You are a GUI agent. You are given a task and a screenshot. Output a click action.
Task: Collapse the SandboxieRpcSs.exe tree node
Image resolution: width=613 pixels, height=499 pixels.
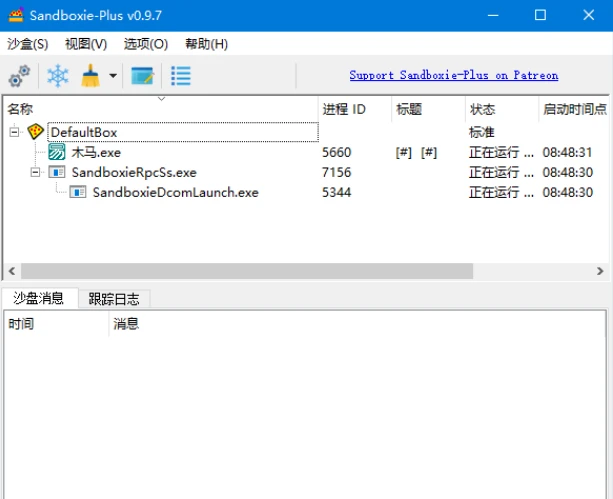click(x=35, y=172)
